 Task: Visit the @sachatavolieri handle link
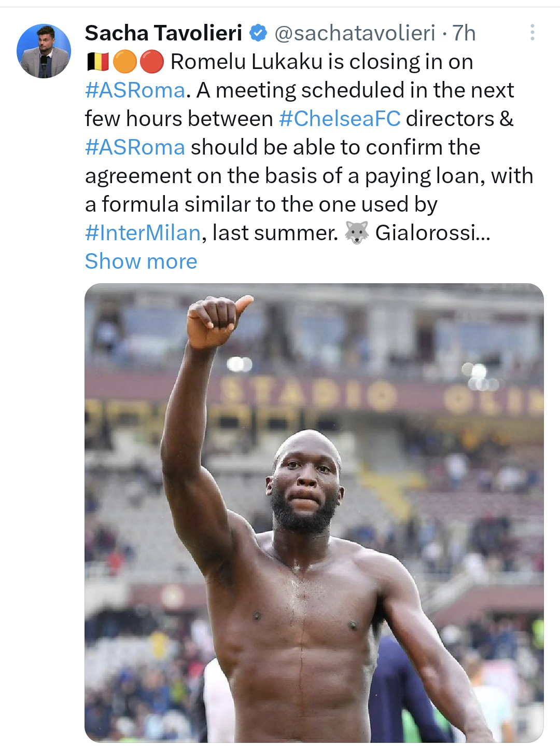pos(355,33)
